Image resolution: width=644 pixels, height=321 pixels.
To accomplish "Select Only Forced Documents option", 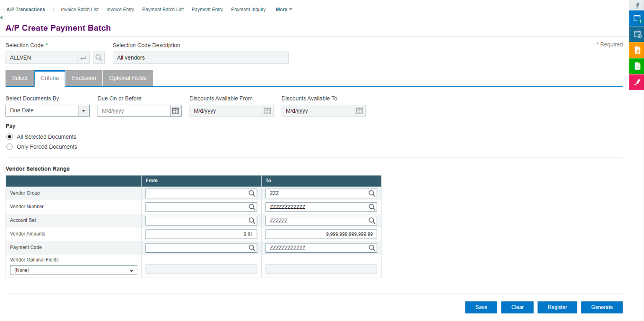I will pos(9,147).
